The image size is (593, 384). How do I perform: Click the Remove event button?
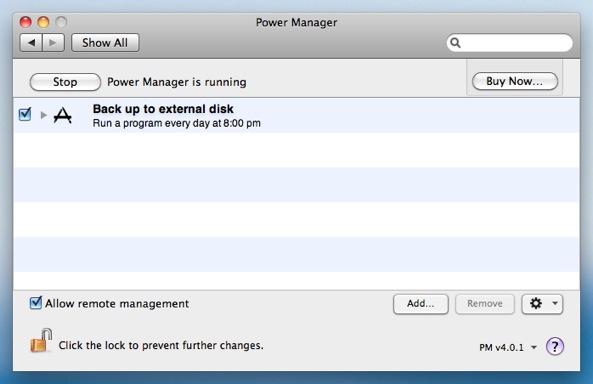(485, 304)
